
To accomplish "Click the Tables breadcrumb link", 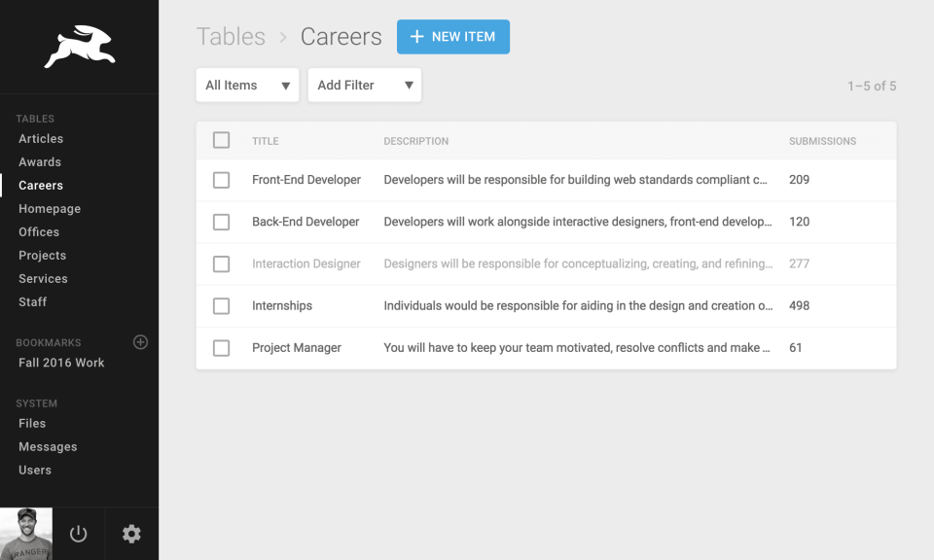I will point(231,36).
